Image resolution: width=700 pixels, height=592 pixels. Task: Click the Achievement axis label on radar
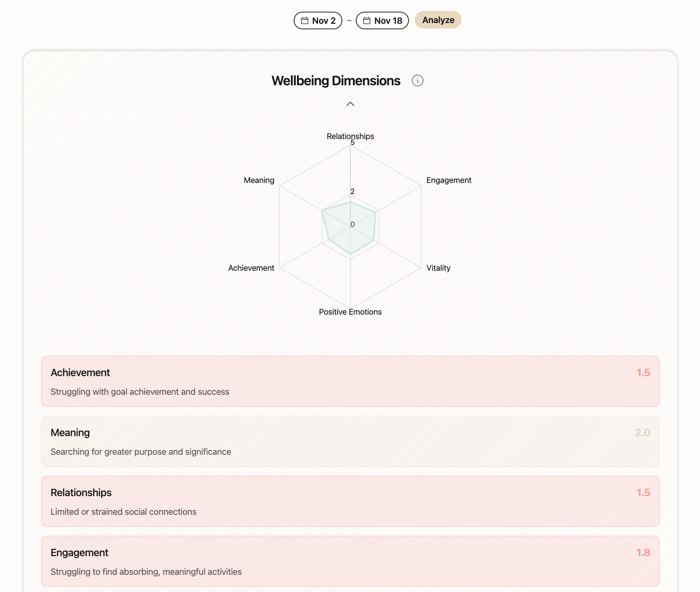pos(251,268)
